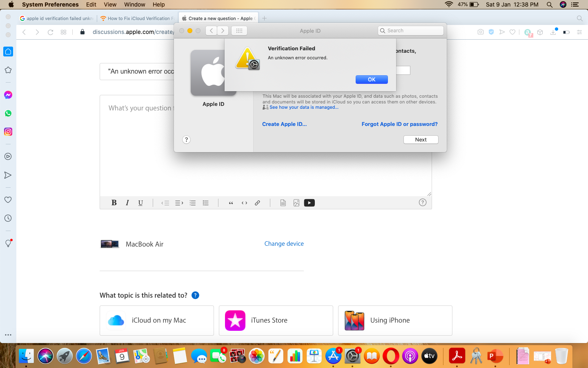The height and width of the screenshot is (368, 588).
Task: Open the View menu
Action: [110, 4]
